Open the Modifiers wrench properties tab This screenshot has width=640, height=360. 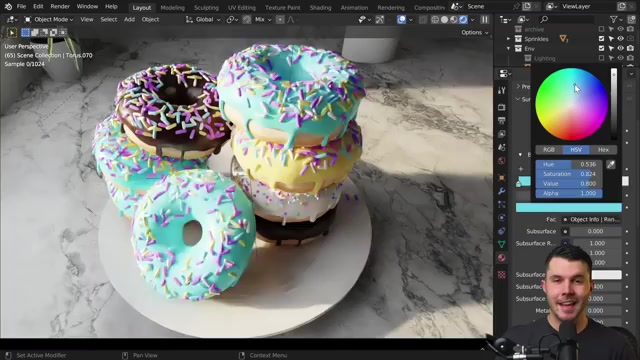coord(502,191)
